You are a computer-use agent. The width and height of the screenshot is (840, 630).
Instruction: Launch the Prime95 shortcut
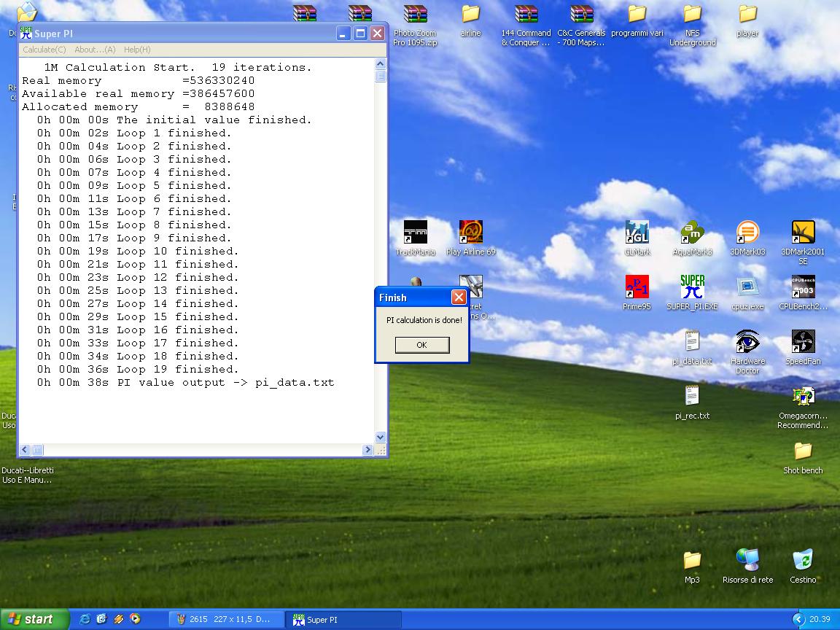click(637, 292)
